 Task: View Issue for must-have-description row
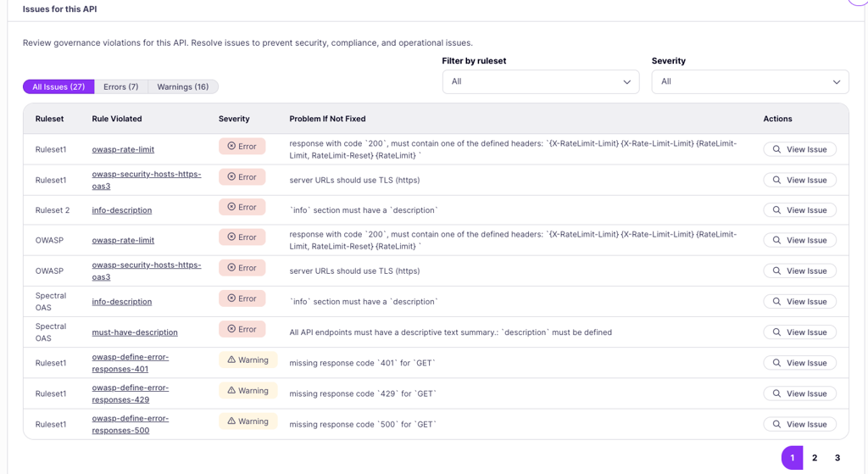click(799, 332)
